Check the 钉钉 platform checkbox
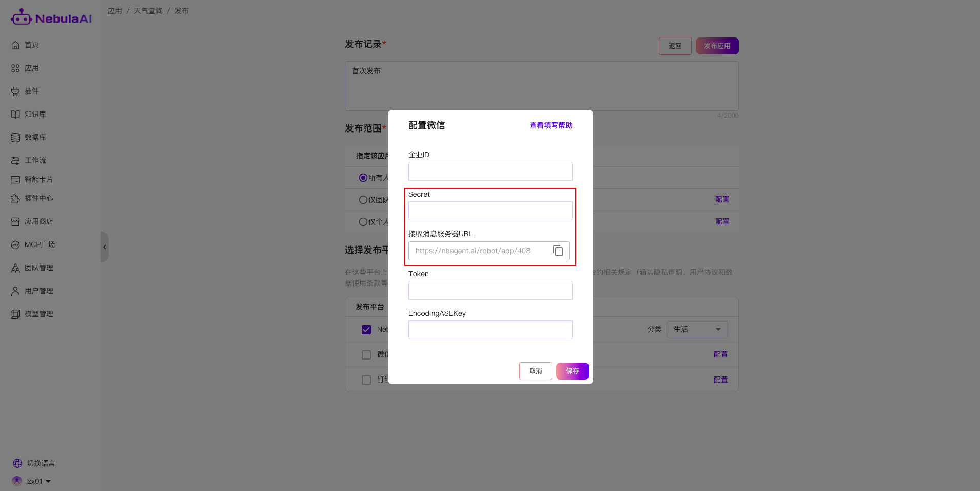The width and height of the screenshot is (980, 491). tap(366, 380)
